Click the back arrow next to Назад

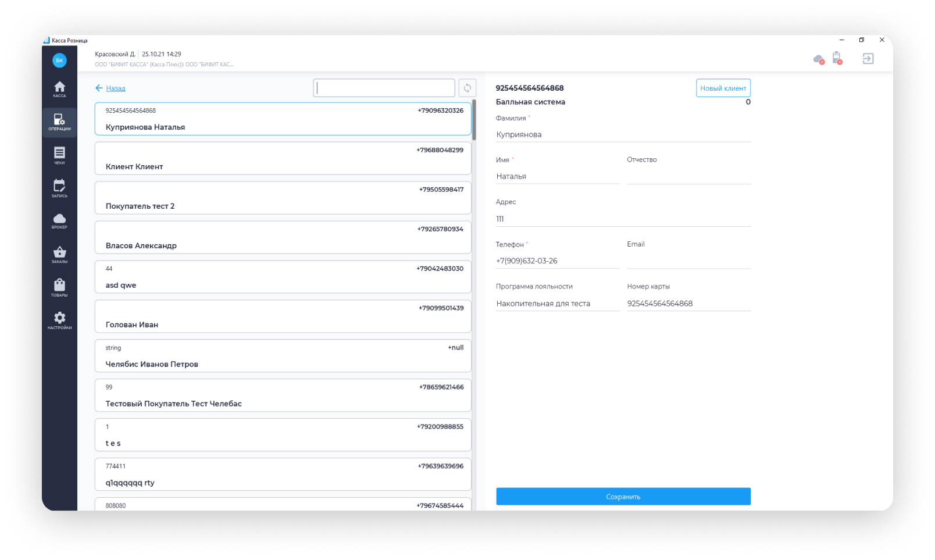tap(99, 88)
